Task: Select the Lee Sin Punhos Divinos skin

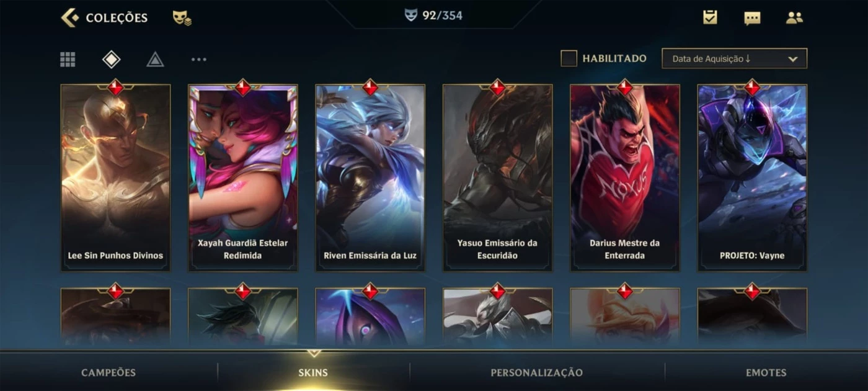Action: coord(115,178)
